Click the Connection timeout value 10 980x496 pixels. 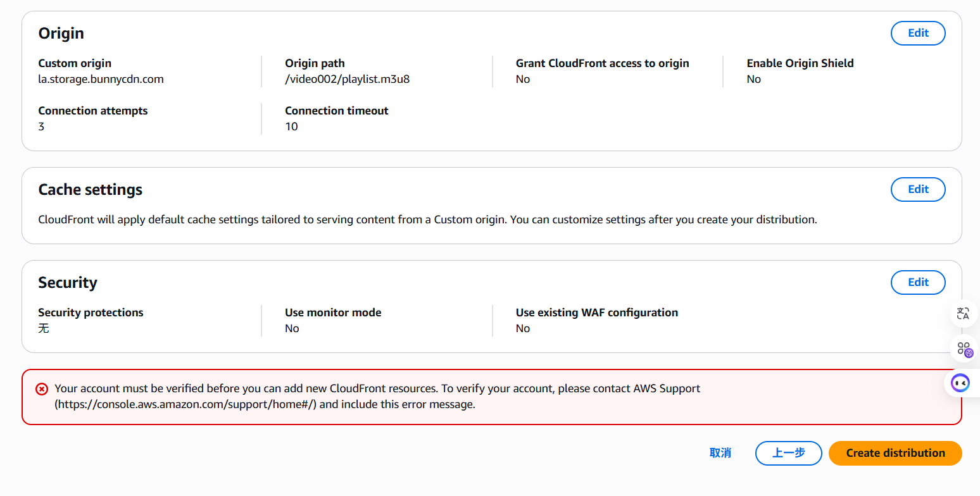[291, 127]
